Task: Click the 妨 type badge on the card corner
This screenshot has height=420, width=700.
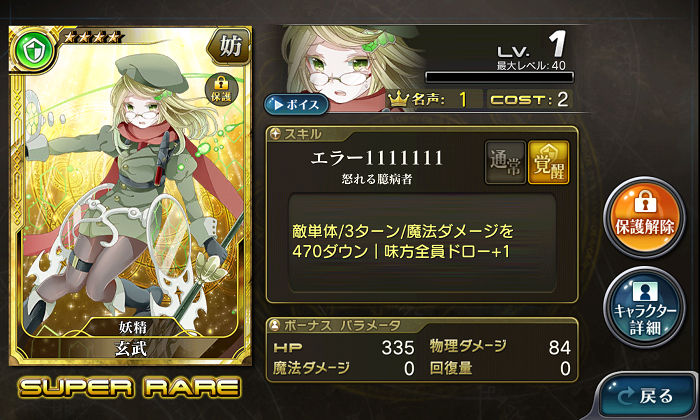Action: point(229,46)
